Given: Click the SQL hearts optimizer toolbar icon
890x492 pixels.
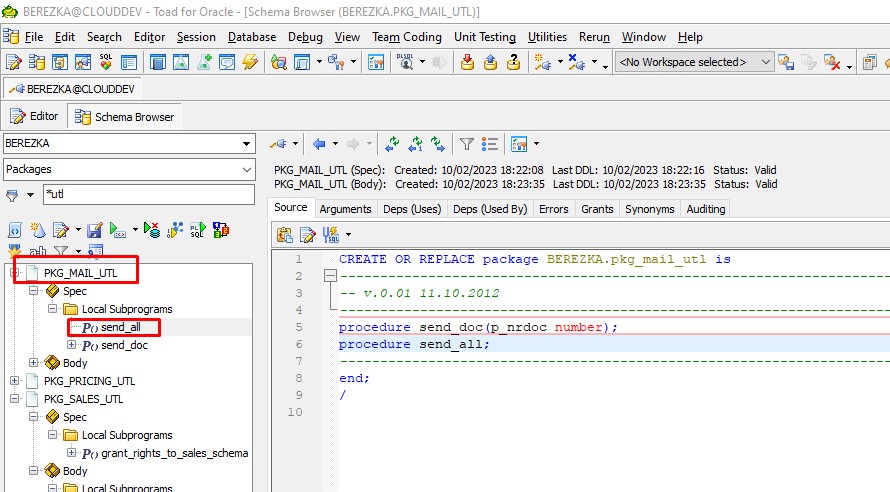Looking at the screenshot, I should (x=106, y=62).
